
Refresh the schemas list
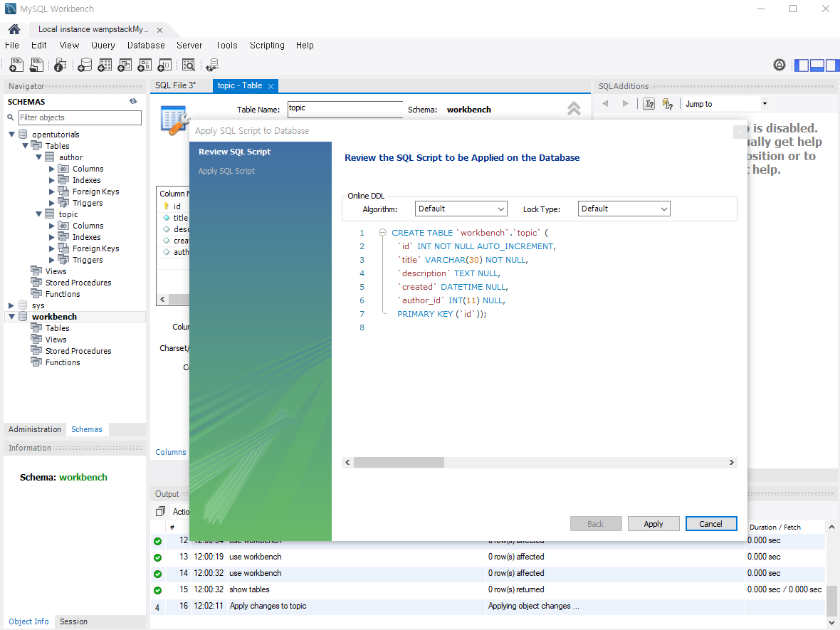[133, 101]
